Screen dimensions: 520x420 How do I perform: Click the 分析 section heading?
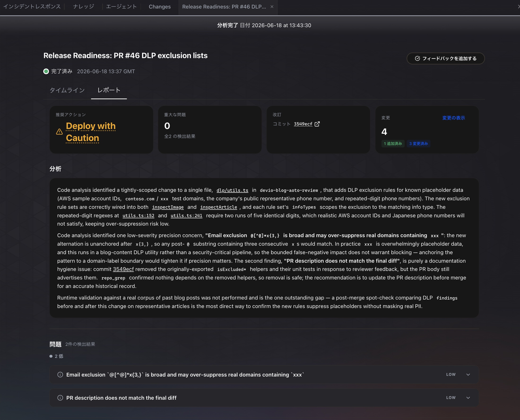pos(56,169)
